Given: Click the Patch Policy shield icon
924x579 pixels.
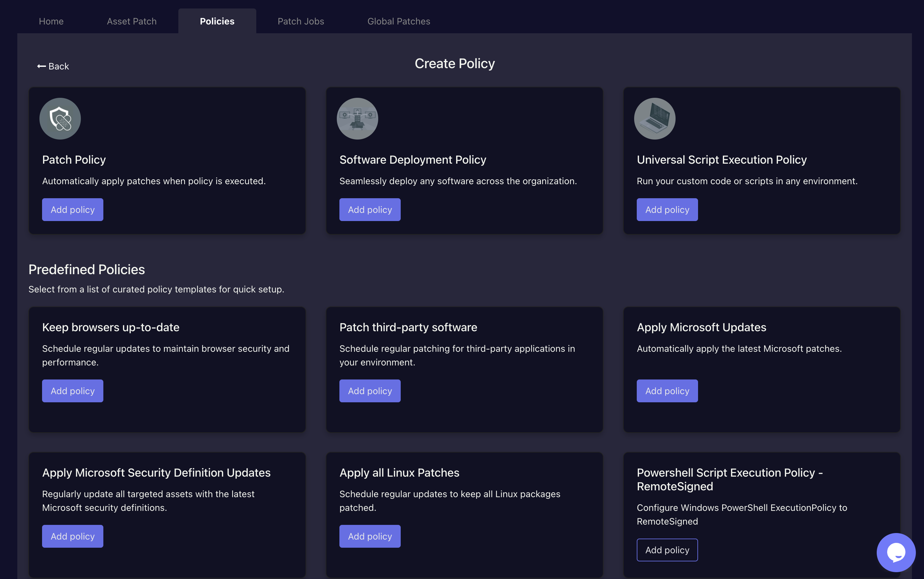Looking at the screenshot, I should 60,119.
